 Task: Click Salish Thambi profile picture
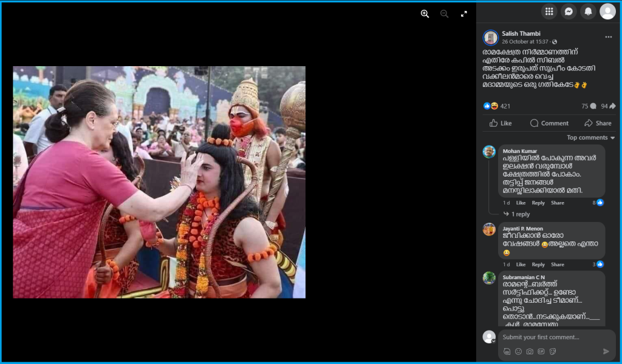click(491, 38)
